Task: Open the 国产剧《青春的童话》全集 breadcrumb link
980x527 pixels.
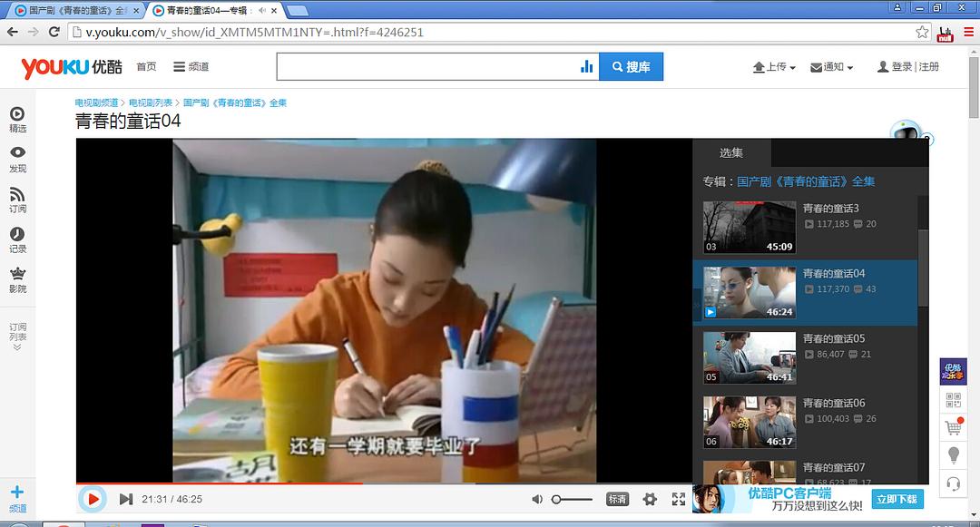Action: click(x=235, y=103)
